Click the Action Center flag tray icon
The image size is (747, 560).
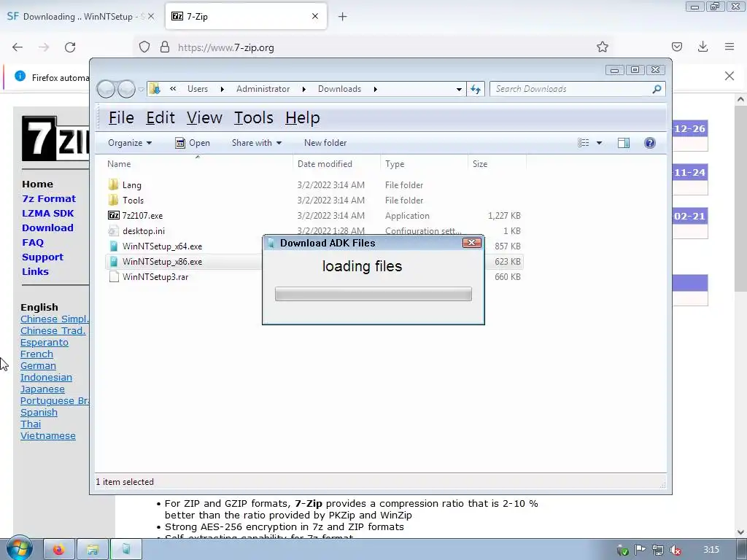pos(640,550)
